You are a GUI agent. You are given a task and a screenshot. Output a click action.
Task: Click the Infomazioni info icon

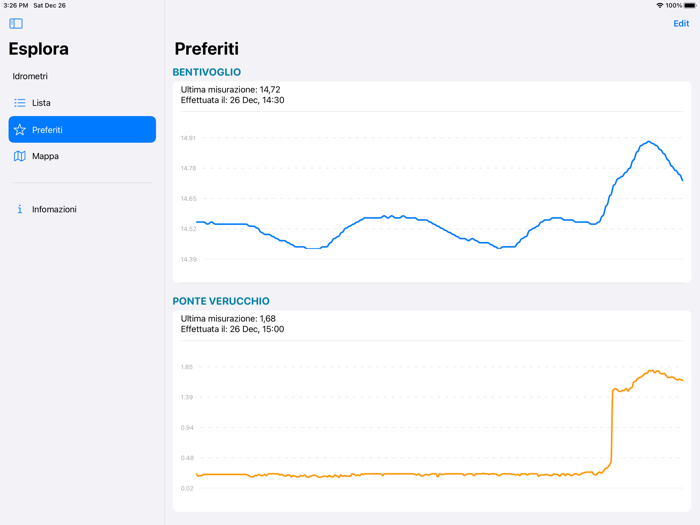pos(19,209)
